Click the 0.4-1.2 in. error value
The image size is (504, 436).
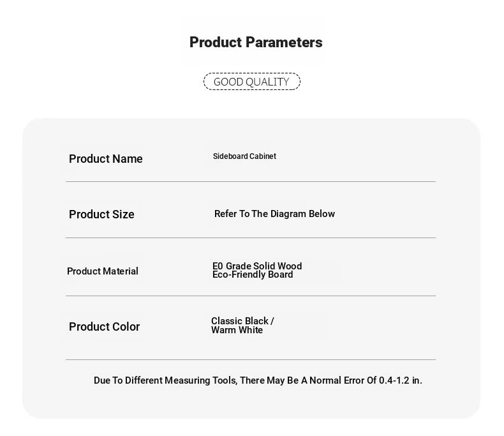401,380
